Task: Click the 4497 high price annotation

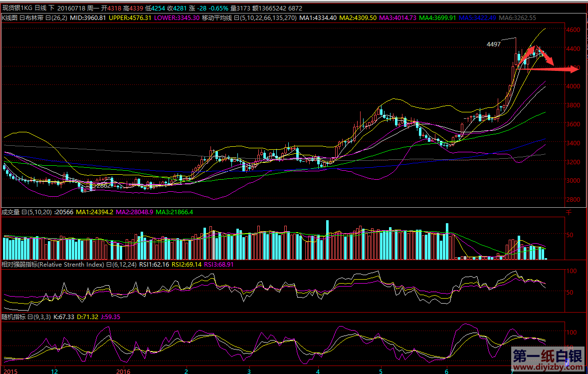Action: pos(493,44)
